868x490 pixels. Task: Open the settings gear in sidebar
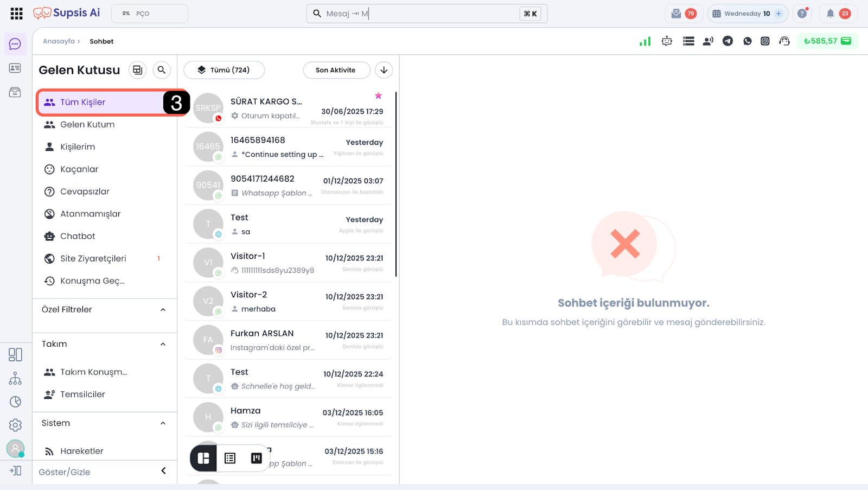[15, 425]
